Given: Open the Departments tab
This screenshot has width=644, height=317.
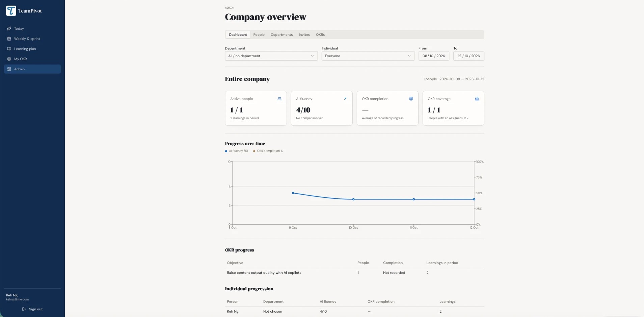Looking at the screenshot, I should click(281, 34).
